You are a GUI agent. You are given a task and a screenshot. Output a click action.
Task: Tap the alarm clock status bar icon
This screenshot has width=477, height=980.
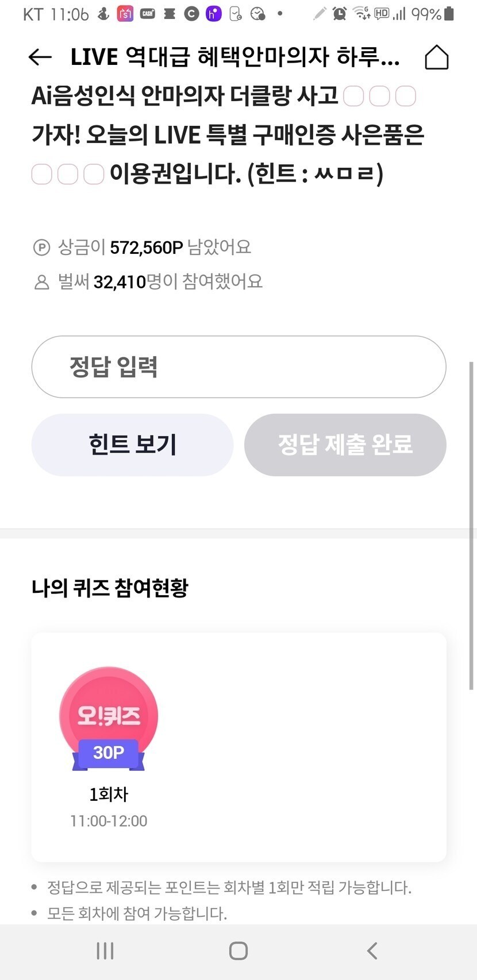pos(340,14)
